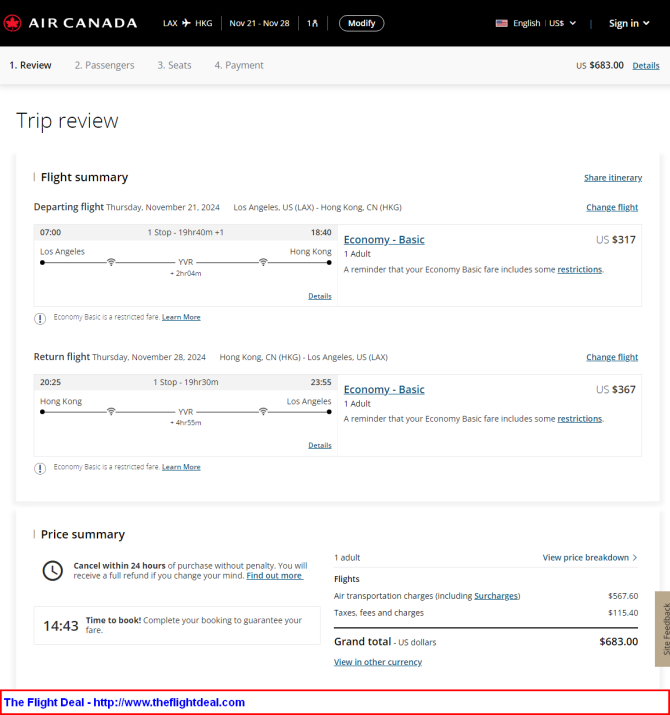Click the Modify button
This screenshot has height=715, width=670.
pyautogui.click(x=361, y=23)
